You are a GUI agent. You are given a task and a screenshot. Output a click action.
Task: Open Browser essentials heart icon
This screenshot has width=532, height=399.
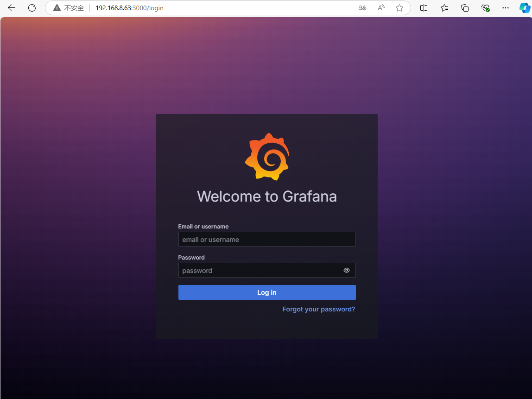[485, 8]
